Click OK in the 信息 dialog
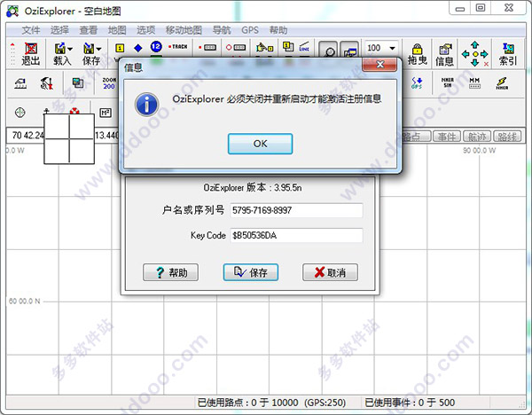The height and width of the screenshot is (415, 532). pyautogui.click(x=260, y=144)
